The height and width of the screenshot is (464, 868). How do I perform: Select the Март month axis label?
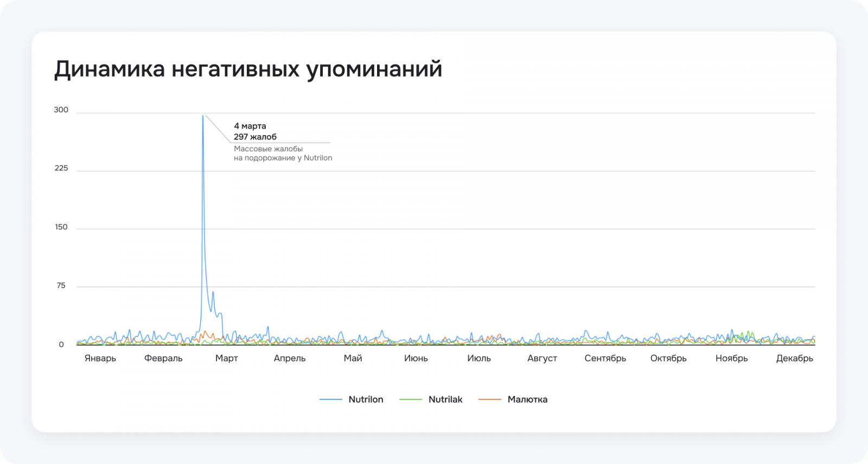coord(227,358)
